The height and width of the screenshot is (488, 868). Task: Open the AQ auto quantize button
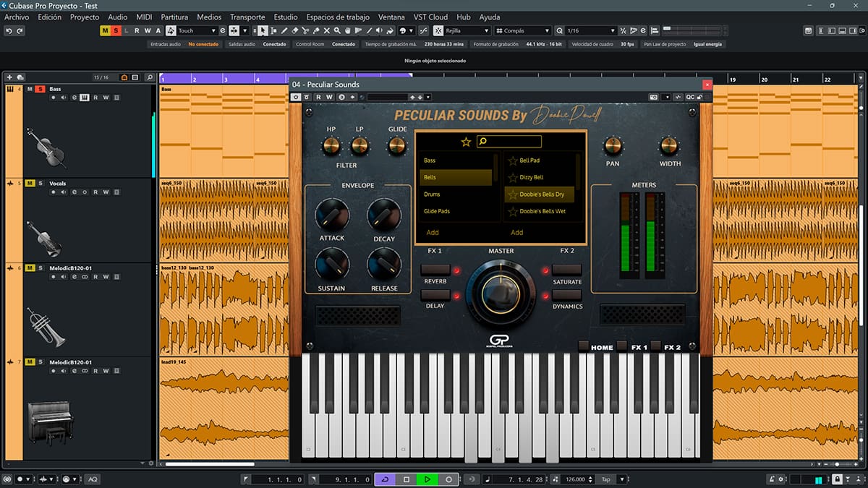93,479
